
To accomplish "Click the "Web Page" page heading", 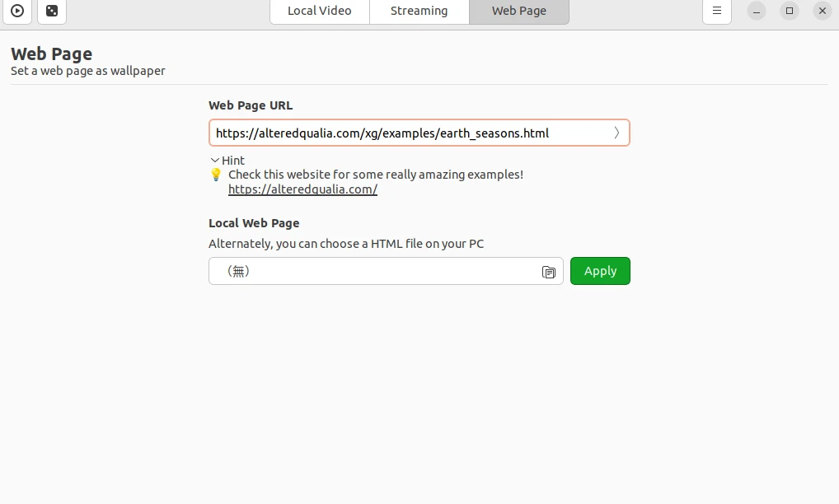I will click(x=51, y=54).
